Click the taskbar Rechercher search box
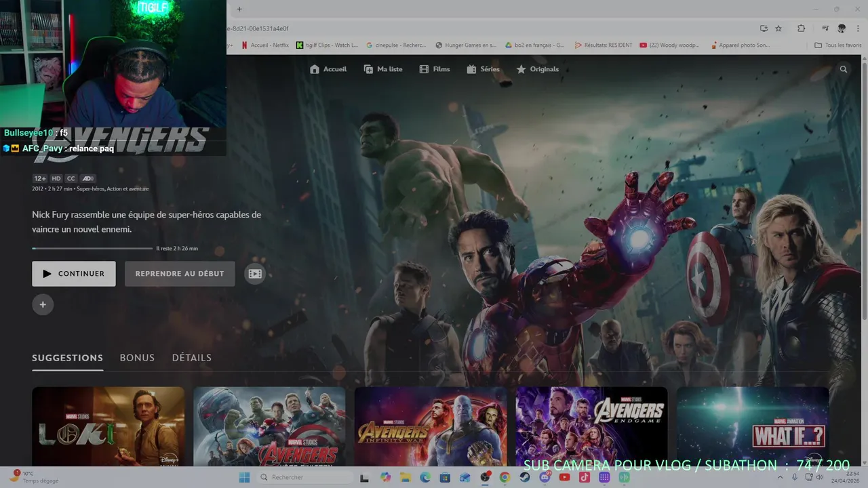The image size is (868, 488). (305, 477)
